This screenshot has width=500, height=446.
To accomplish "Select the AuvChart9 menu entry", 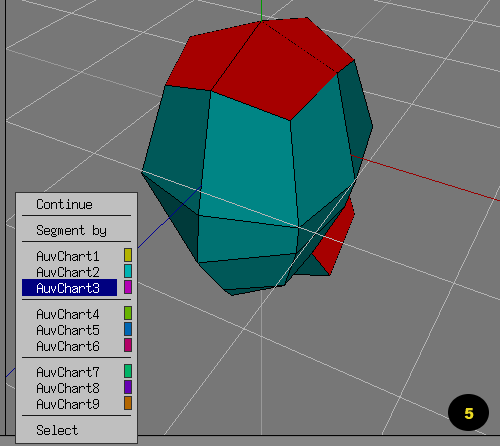I will [69, 404].
